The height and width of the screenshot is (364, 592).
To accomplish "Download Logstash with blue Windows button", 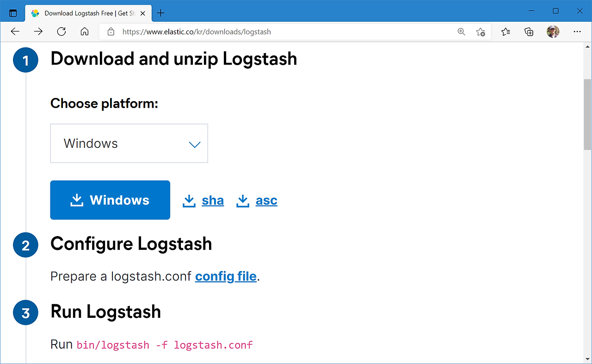I will tap(110, 200).
